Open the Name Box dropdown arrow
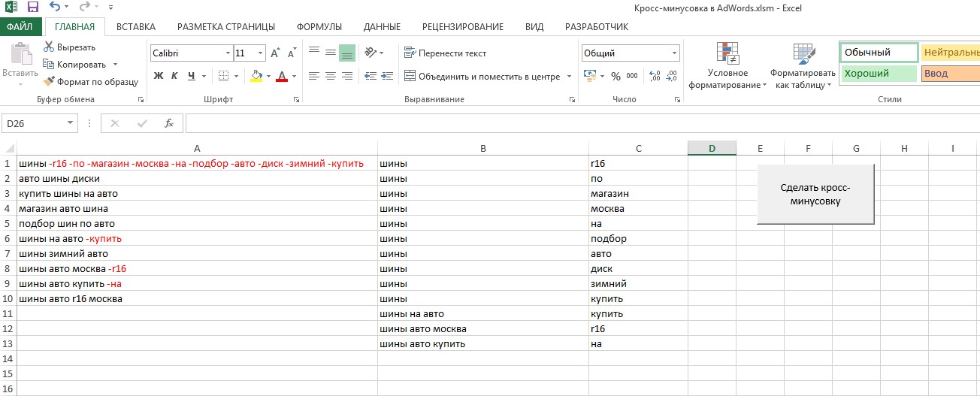Viewport: 980px width, 396px height. (x=71, y=123)
